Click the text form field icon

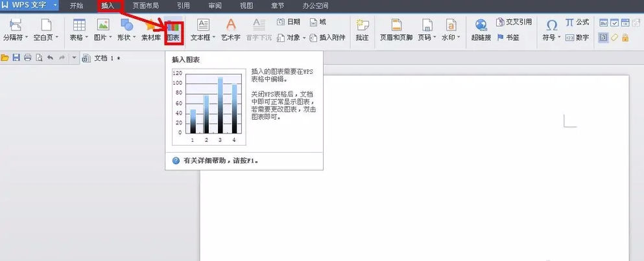coord(603,23)
